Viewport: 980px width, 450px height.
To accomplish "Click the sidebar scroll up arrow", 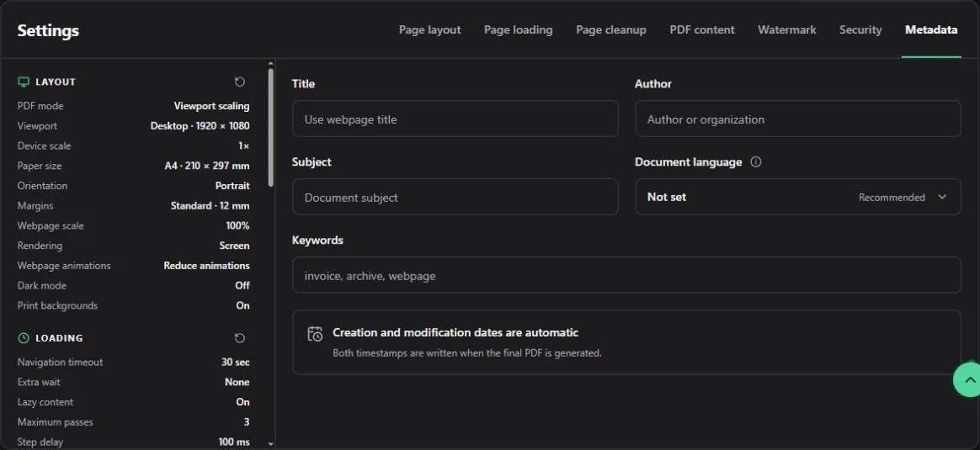I will [270, 63].
